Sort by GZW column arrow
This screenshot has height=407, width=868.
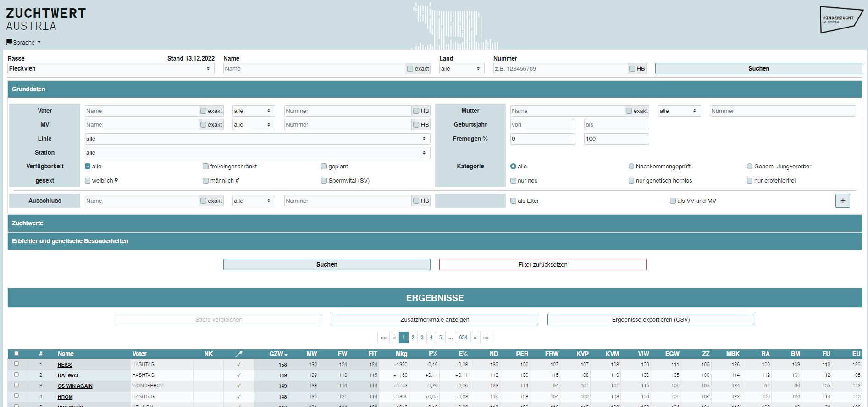click(x=286, y=355)
